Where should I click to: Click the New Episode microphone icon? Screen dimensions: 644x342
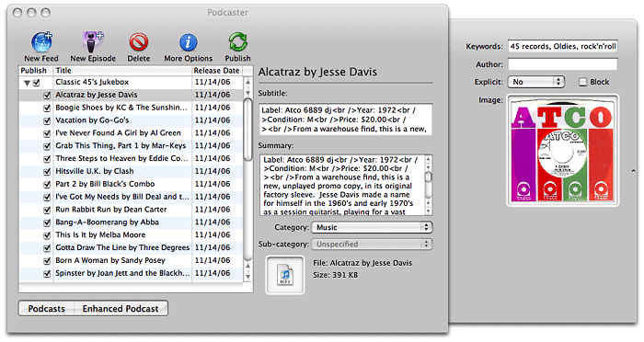coord(93,42)
